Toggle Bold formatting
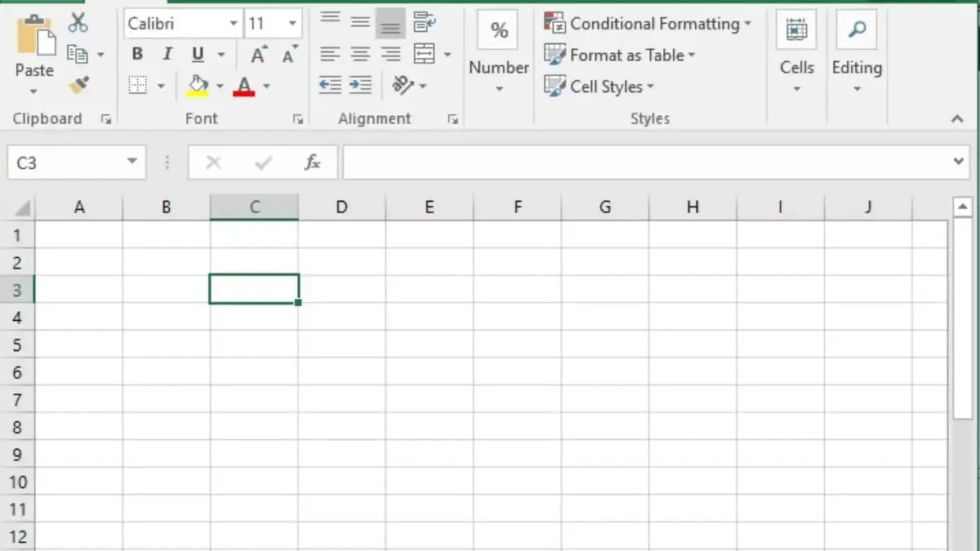The image size is (980, 551). 137,55
